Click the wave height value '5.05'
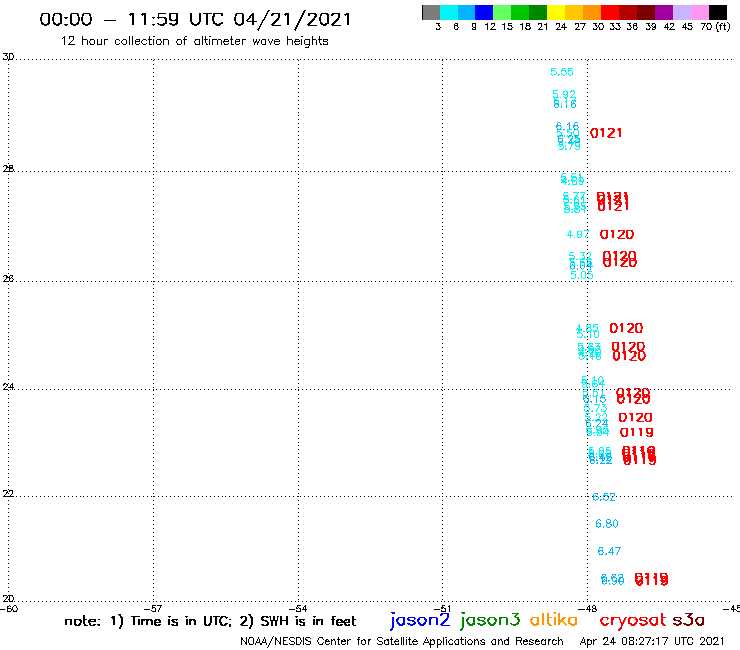Screen dimensions: 740x650 tap(582, 275)
